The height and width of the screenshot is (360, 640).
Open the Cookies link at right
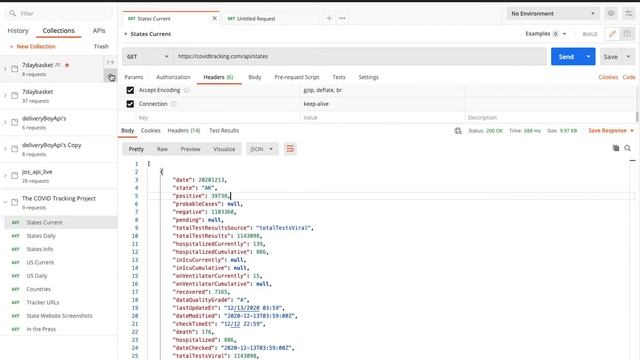(608, 77)
